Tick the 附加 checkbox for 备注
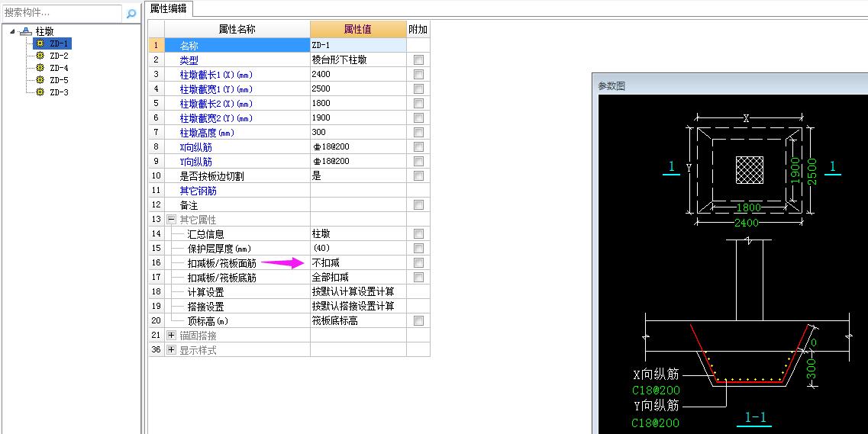Screen dimensions: 868x434 [x=418, y=204]
